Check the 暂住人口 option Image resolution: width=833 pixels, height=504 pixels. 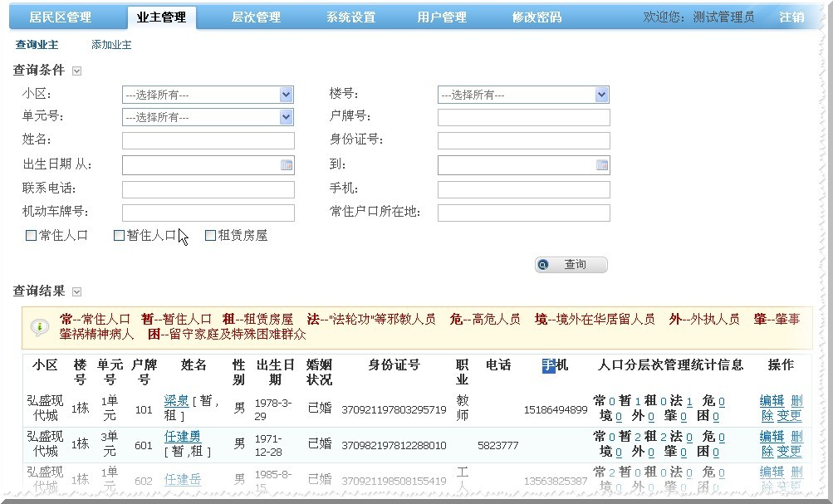click(119, 236)
